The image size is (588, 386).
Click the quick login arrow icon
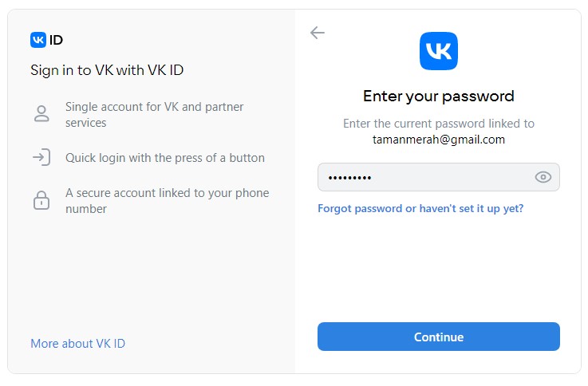click(41, 157)
